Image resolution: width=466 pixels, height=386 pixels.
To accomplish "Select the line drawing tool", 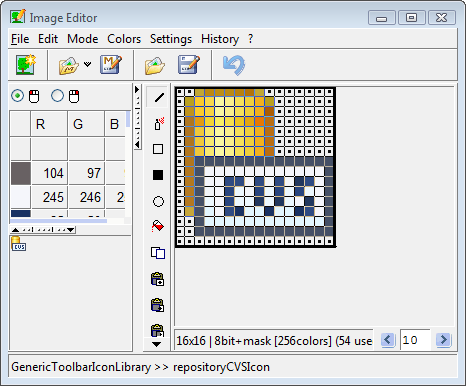I will pyautogui.click(x=159, y=97).
